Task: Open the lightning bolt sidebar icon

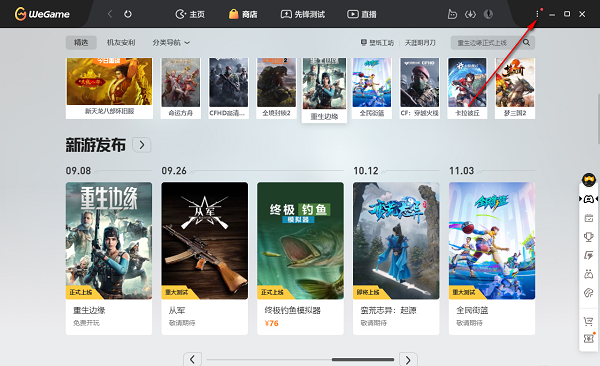Action: pyautogui.click(x=589, y=255)
